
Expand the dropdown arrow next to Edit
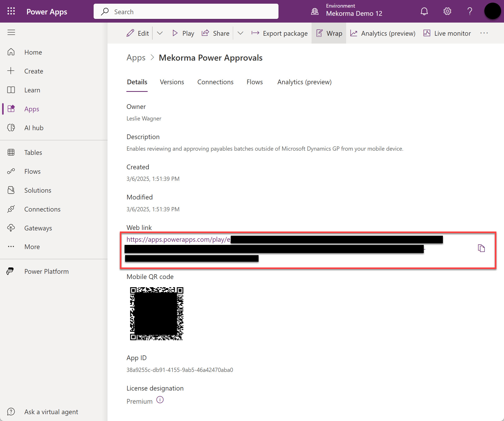coord(160,33)
